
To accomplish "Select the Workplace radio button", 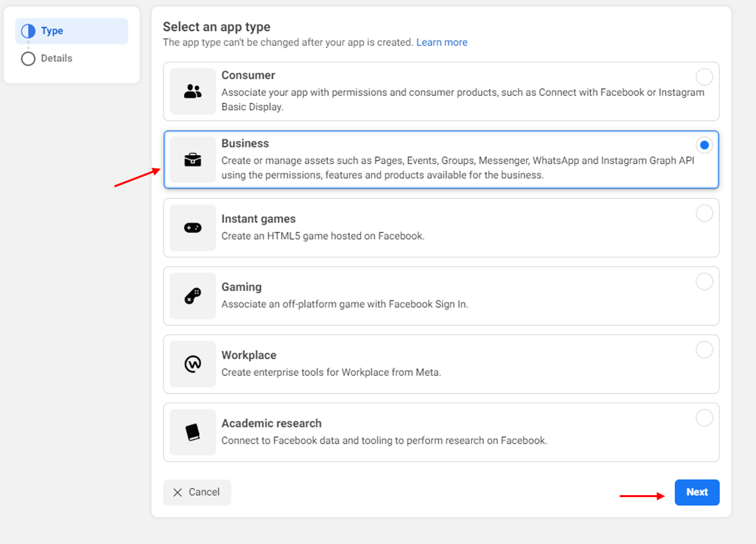I will [x=704, y=349].
